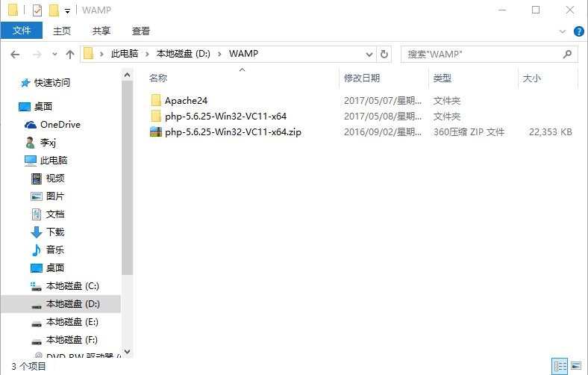This screenshot has height=375, width=588.
Task: Click the navigation pane scrollbar thumb
Action: [127, 178]
